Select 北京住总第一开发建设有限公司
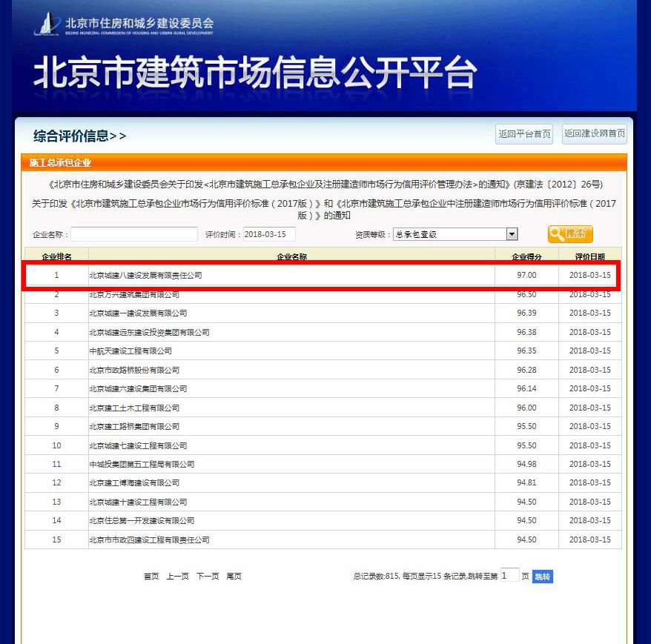The width and height of the screenshot is (651, 644). (142, 520)
